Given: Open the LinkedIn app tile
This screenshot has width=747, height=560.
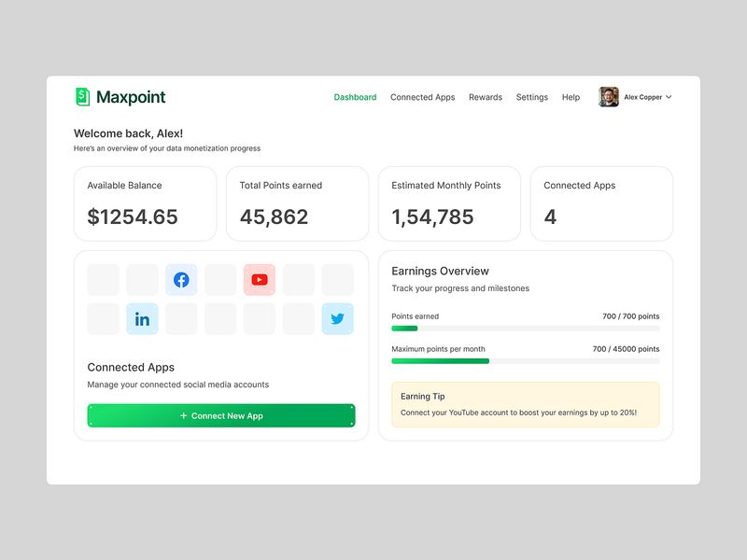Looking at the screenshot, I should 142,318.
